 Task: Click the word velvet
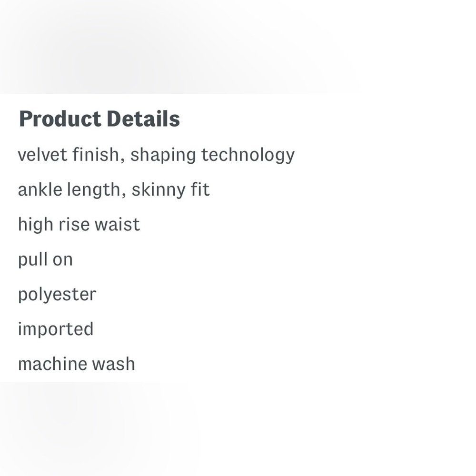(42, 155)
